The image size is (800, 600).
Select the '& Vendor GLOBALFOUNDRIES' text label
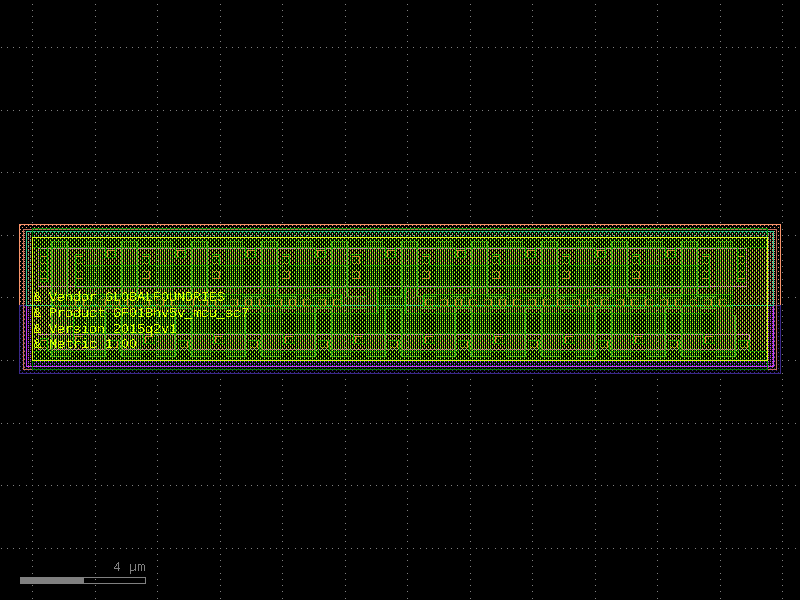point(130,296)
